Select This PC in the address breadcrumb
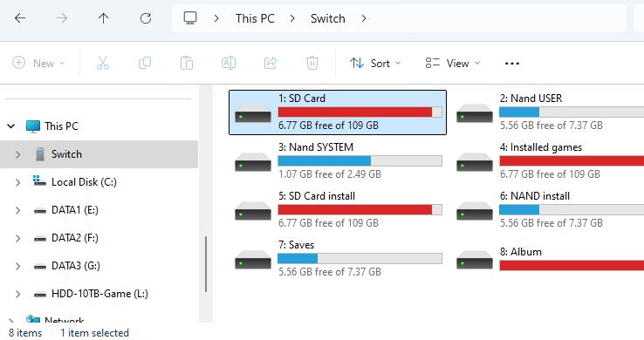Image resolution: width=644 pixels, height=340 pixels. [x=255, y=18]
